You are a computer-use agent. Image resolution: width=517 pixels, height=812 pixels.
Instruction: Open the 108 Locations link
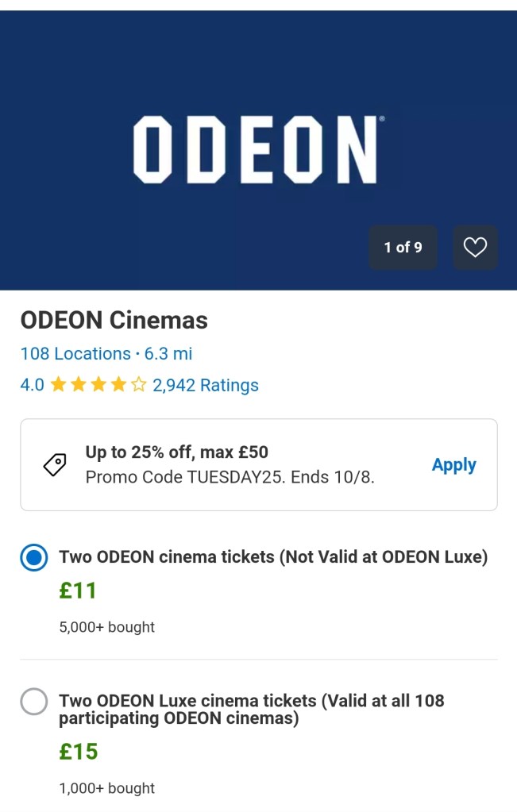click(x=75, y=353)
